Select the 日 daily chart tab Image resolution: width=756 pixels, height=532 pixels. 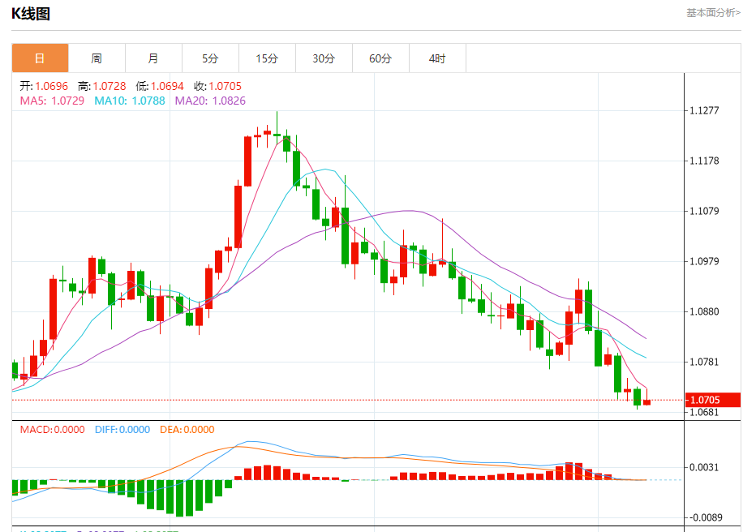pyautogui.click(x=40, y=58)
